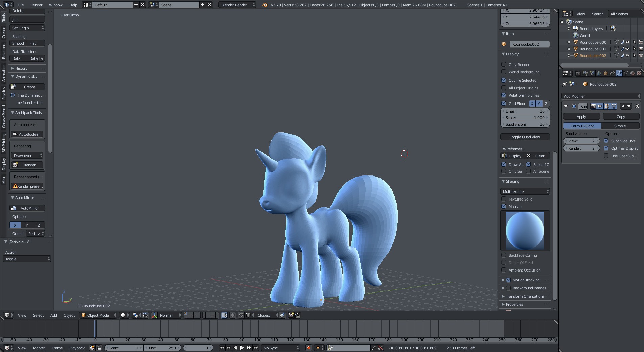Image resolution: width=644 pixels, height=352 pixels.
Task: Enable Backface Culling checkbox
Action: (504, 255)
